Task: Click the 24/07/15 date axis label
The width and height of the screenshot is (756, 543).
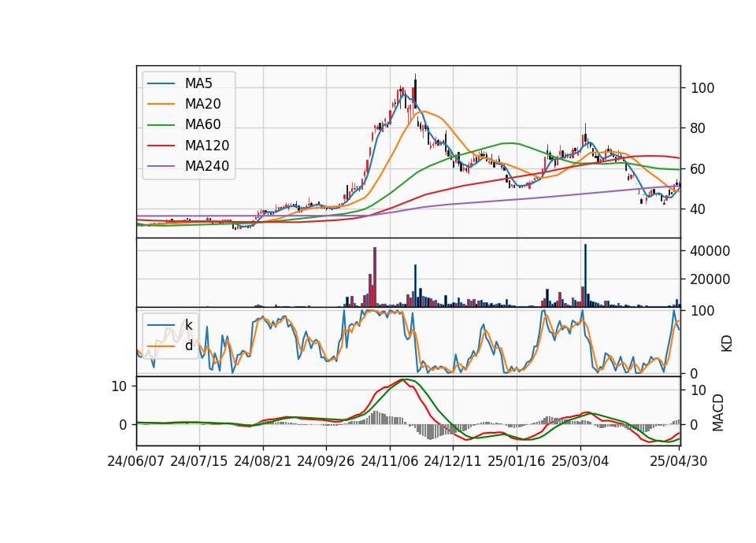Action: click(x=199, y=461)
